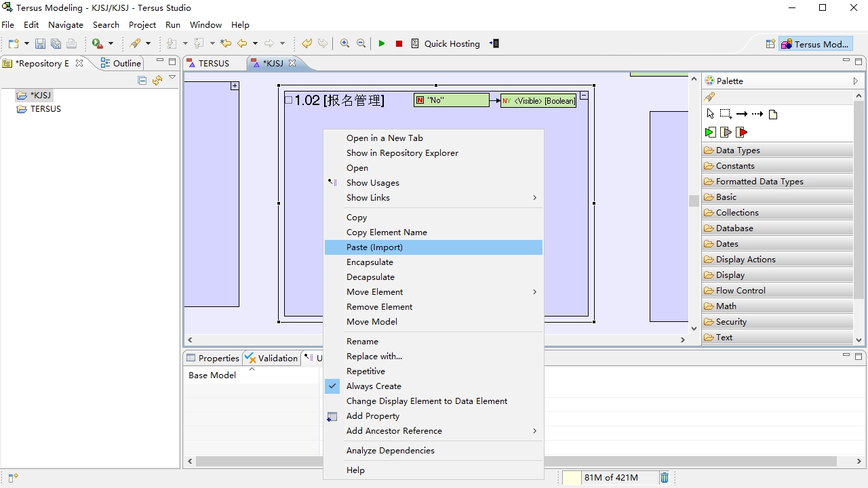868x488 pixels.
Task: Open the Project menu in menu bar
Action: pyautogui.click(x=142, y=24)
